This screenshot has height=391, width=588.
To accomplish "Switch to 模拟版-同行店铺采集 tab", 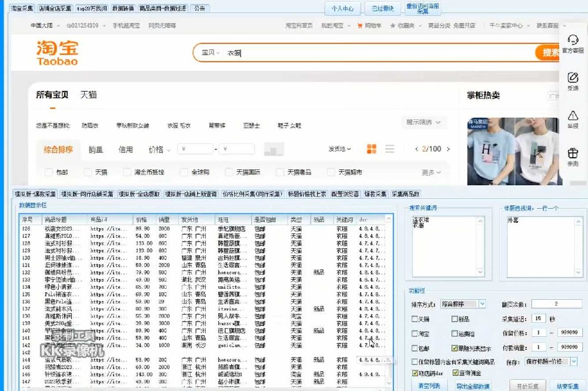I will coord(87,194).
